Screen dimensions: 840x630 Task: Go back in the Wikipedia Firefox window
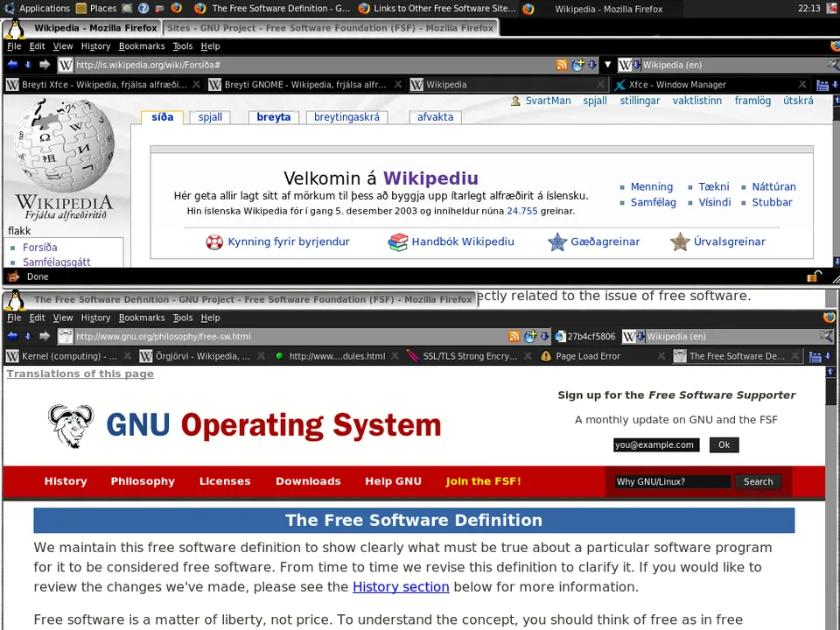(12, 65)
